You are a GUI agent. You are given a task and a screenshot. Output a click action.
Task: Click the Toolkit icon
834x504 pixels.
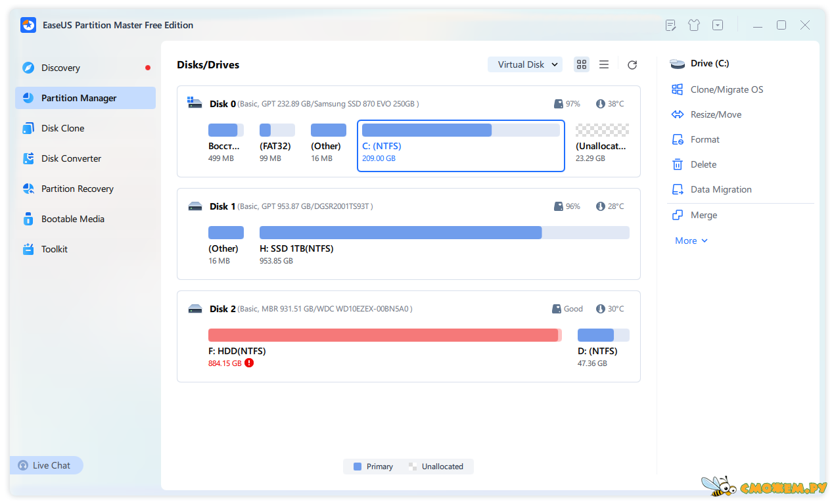[x=28, y=249]
